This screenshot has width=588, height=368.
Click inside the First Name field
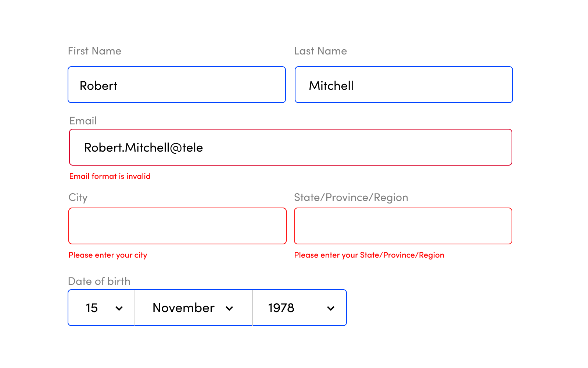(176, 85)
